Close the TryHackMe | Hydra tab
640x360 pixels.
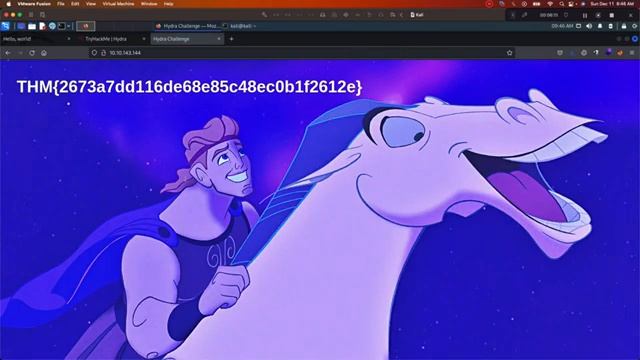(144, 39)
